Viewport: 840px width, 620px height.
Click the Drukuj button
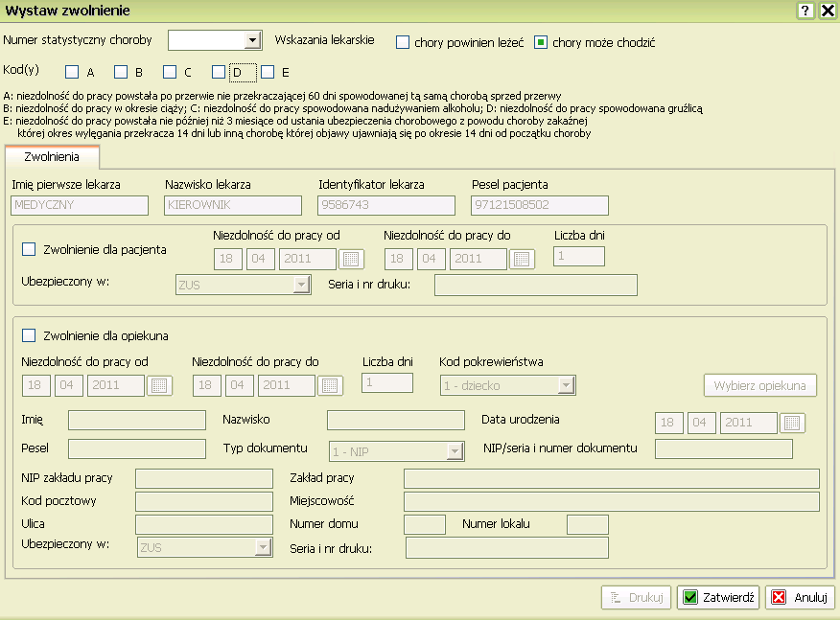coord(636,598)
